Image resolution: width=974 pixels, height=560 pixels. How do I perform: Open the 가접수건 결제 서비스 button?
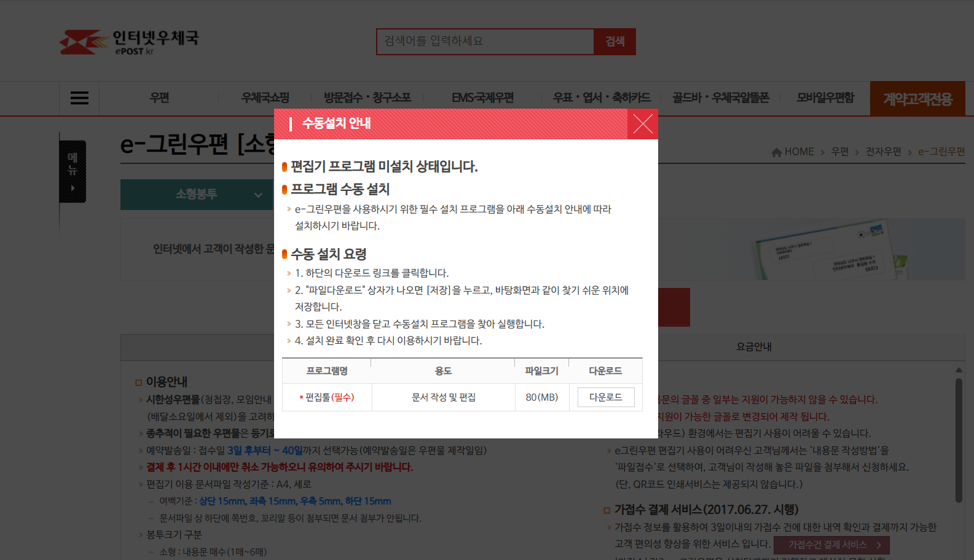tap(831, 545)
